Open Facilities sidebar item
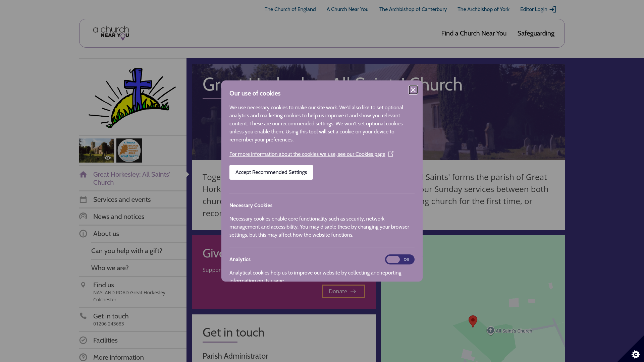 (105, 341)
